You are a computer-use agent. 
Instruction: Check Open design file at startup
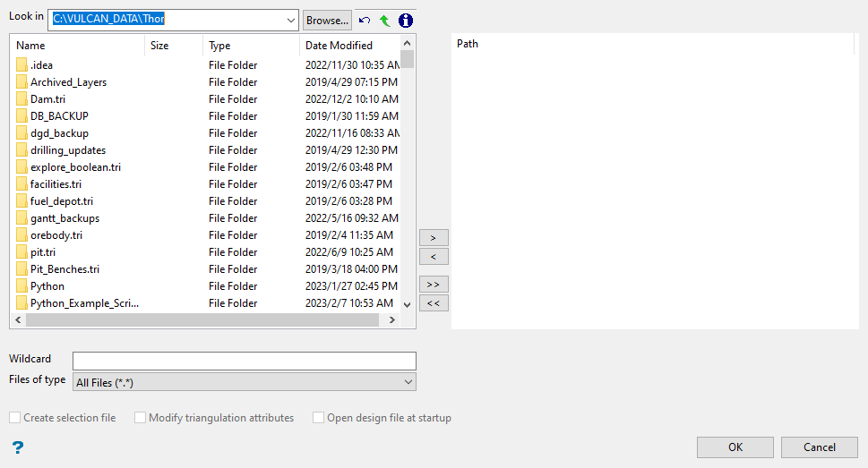319,418
